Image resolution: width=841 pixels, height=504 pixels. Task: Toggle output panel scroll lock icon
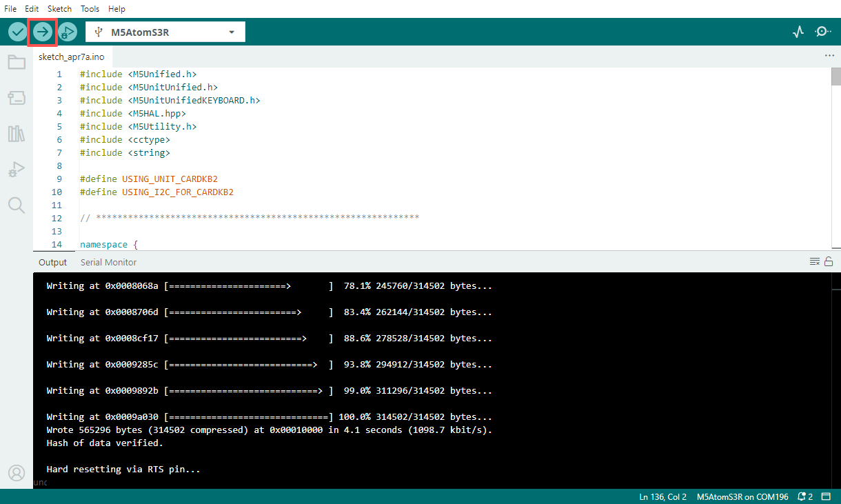829,261
